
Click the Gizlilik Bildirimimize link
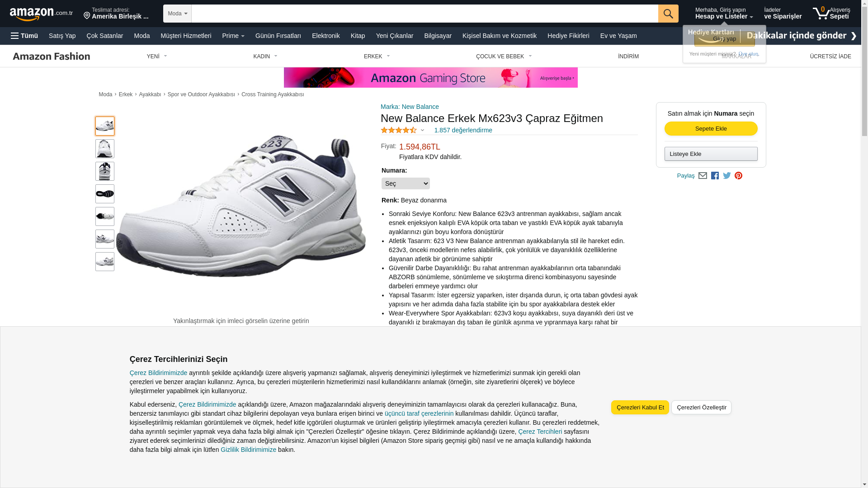[248, 450]
